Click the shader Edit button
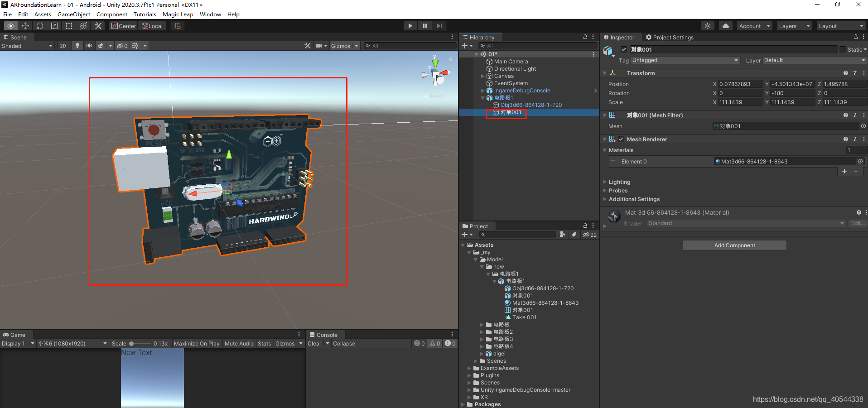 858,223
